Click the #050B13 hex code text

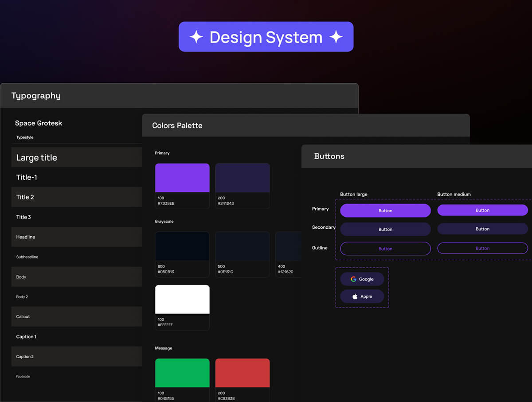(166, 272)
